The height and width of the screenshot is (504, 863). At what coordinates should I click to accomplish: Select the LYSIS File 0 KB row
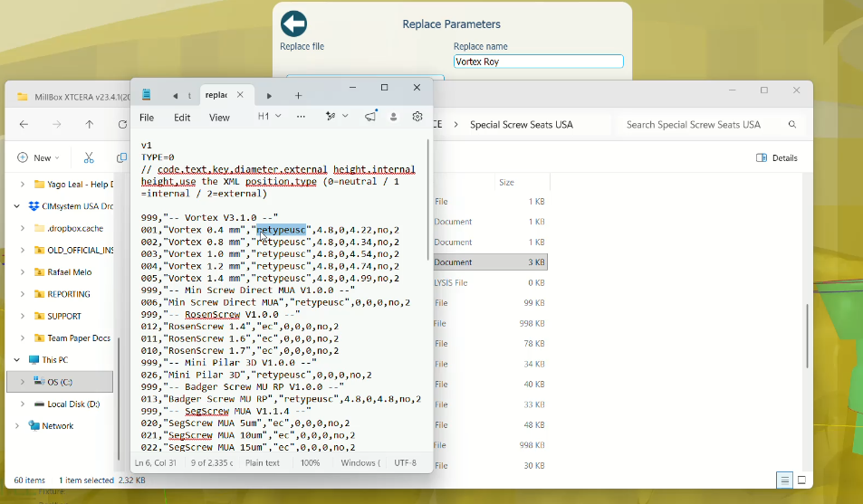click(x=490, y=283)
